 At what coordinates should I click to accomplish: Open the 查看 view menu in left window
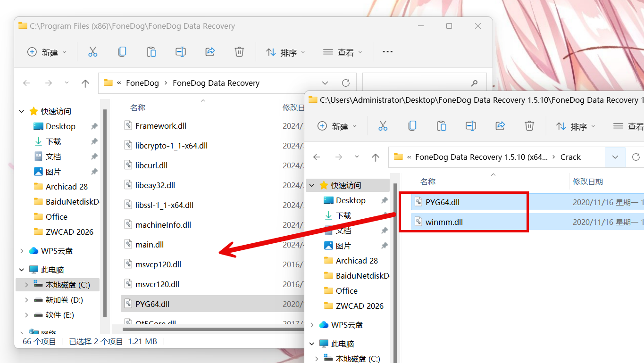point(343,52)
